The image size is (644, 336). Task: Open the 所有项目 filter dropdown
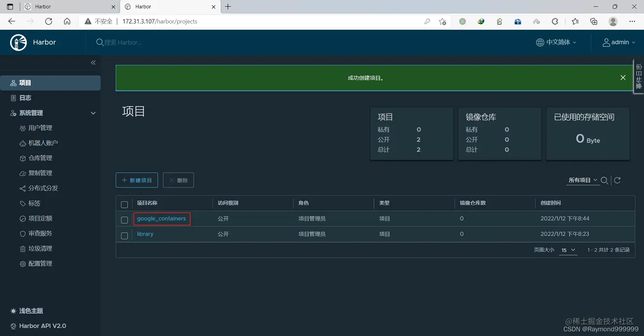coord(583,180)
